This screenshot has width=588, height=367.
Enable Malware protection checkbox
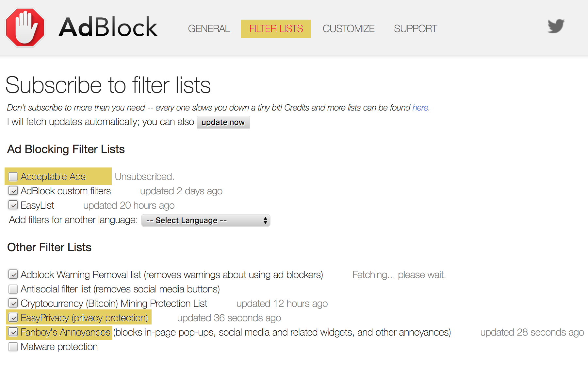click(x=13, y=347)
